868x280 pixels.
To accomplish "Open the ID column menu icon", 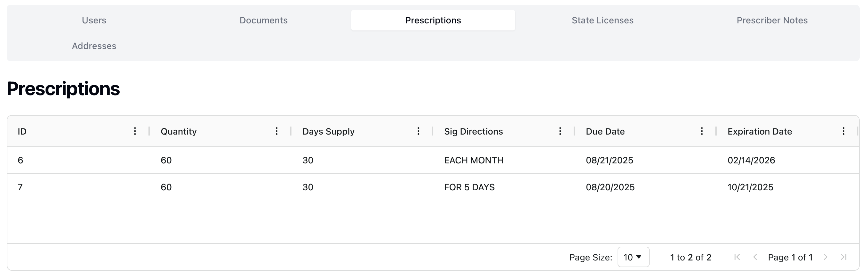I will (135, 131).
